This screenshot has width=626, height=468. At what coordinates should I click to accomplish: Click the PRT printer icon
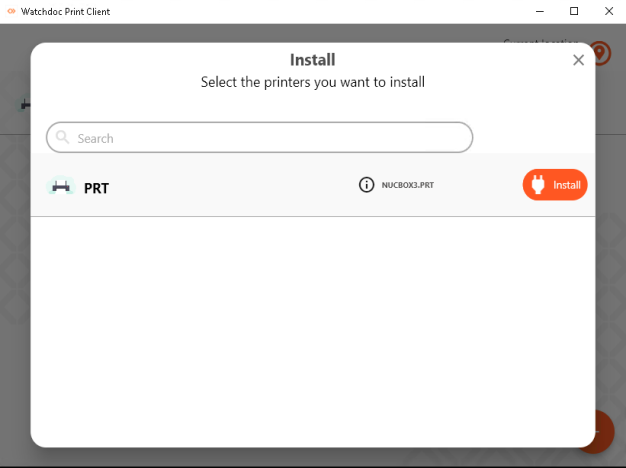click(x=61, y=186)
